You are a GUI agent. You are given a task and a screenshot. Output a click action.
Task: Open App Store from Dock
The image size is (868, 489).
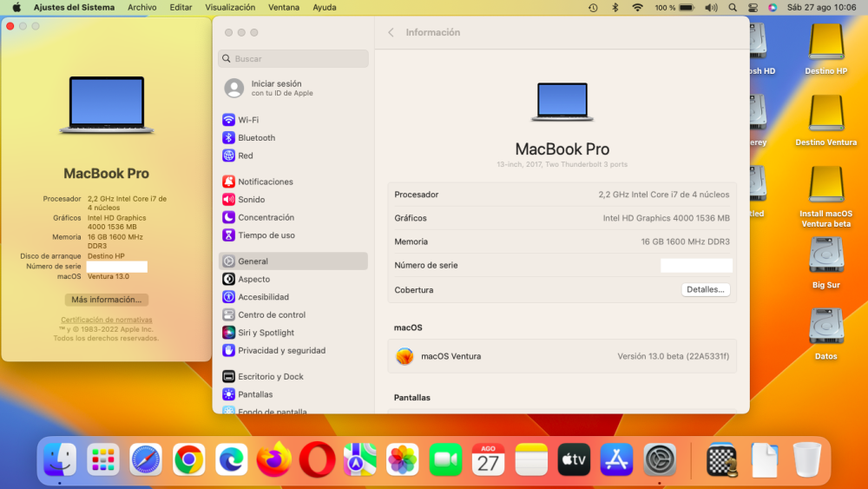(616, 459)
